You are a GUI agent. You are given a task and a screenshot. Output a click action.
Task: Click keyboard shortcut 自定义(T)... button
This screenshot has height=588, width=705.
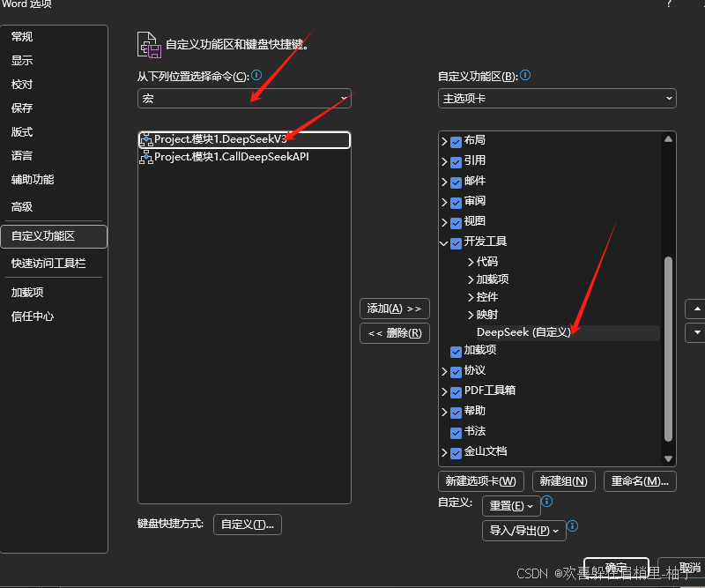[x=248, y=525]
